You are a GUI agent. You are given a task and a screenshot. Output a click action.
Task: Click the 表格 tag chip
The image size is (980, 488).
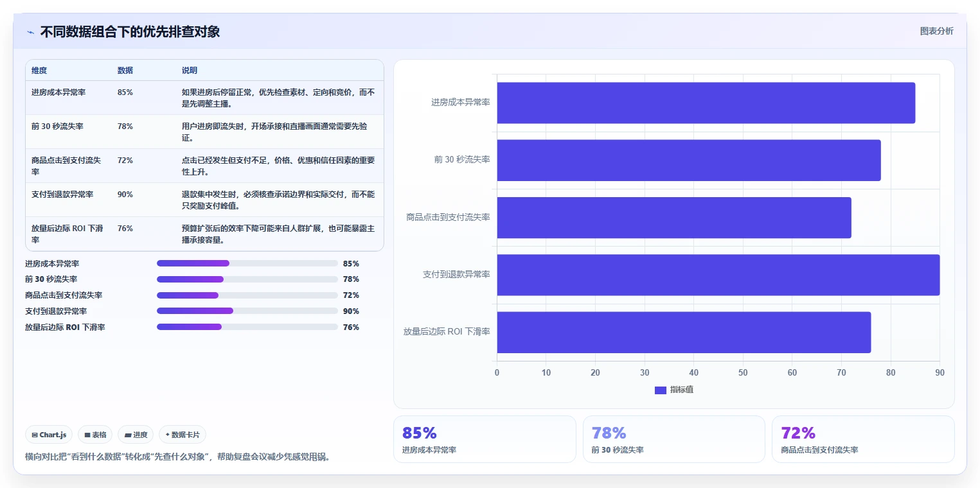coord(95,435)
